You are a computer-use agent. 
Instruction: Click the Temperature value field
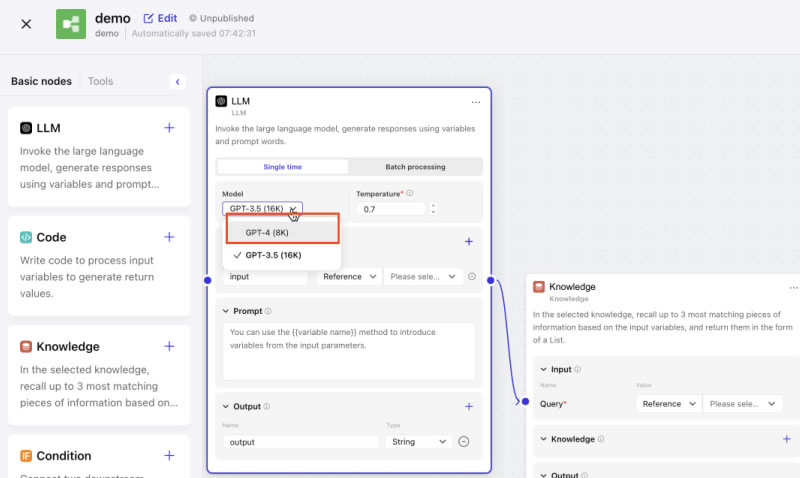click(x=391, y=209)
